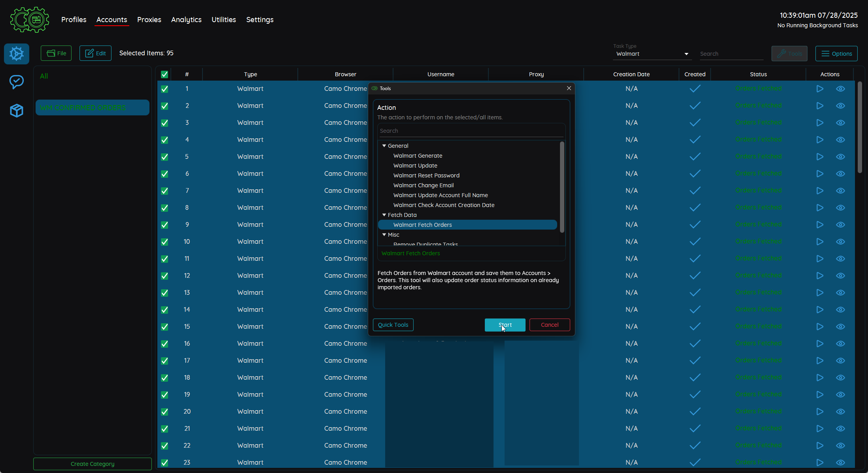The height and width of the screenshot is (473, 868).
Task: Select Walmart Check Account Creation Date action
Action: [444, 205]
